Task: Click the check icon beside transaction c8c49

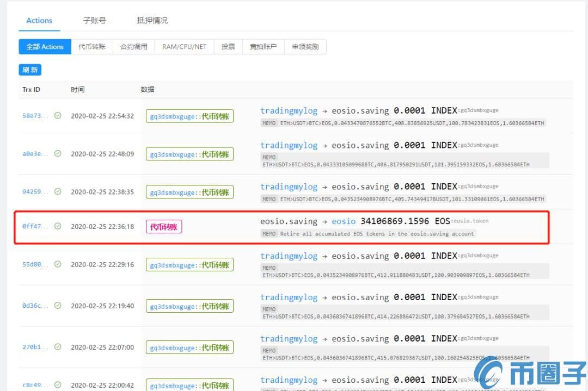Action: [x=58, y=385]
